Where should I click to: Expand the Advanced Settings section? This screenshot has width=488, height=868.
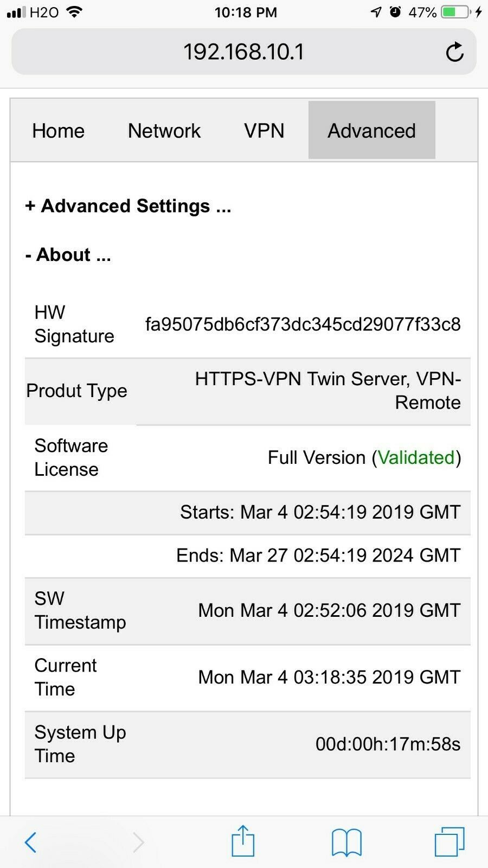click(128, 206)
